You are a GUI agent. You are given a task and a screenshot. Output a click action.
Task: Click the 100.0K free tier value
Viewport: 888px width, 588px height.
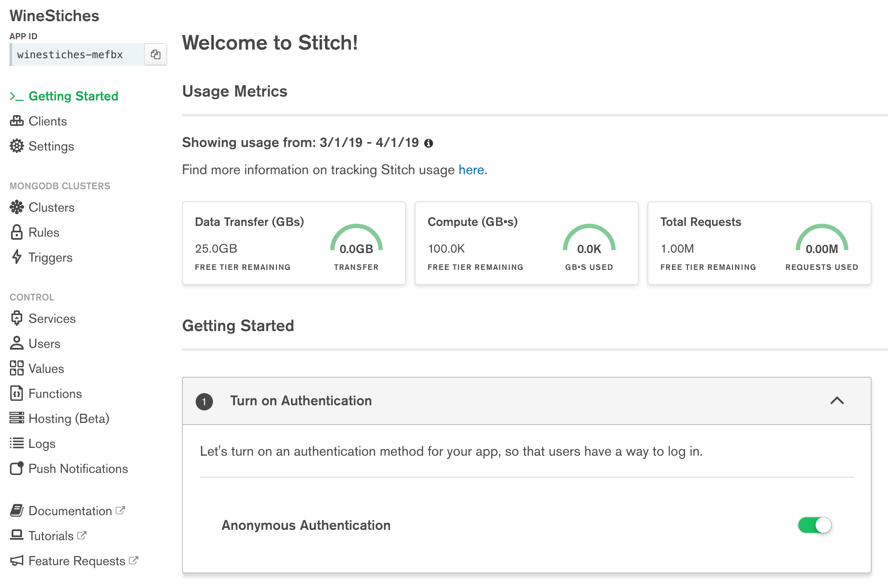(x=446, y=248)
